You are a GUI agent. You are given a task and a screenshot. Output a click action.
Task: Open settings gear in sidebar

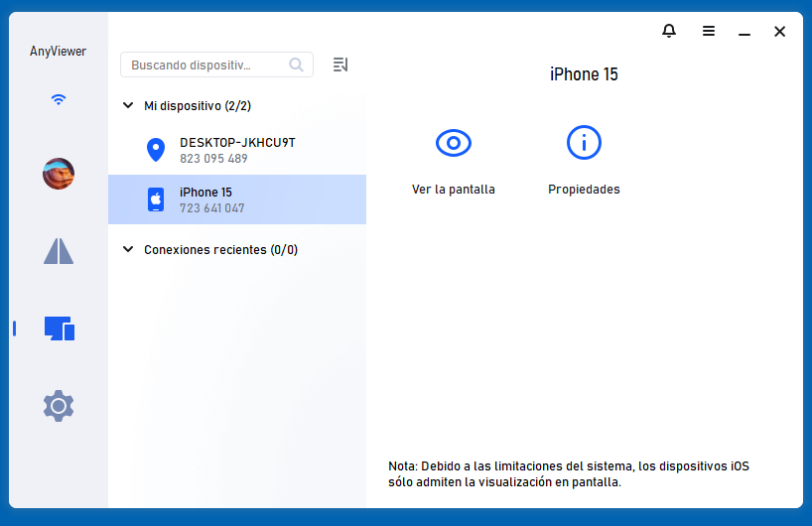coord(59,406)
